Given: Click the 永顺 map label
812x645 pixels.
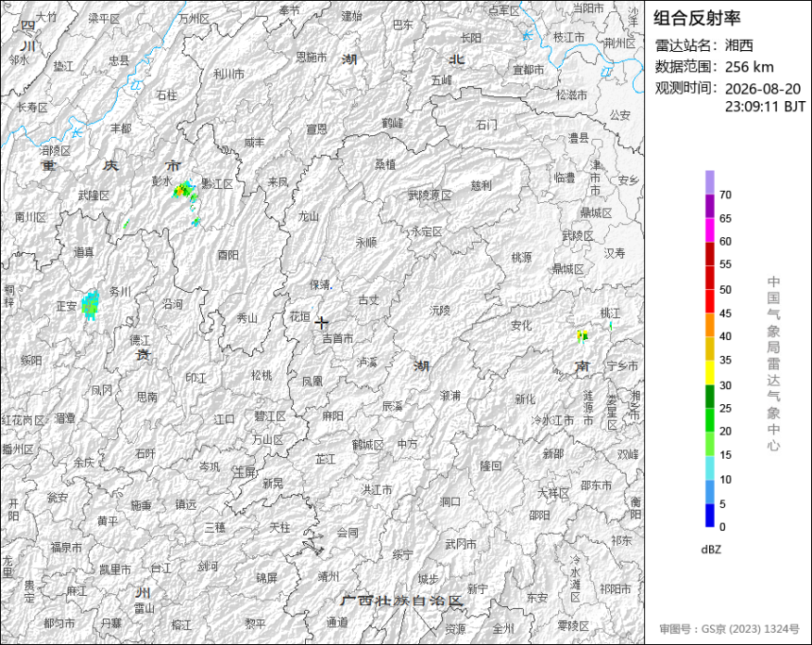Looking at the screenshot, I should 366,242.
